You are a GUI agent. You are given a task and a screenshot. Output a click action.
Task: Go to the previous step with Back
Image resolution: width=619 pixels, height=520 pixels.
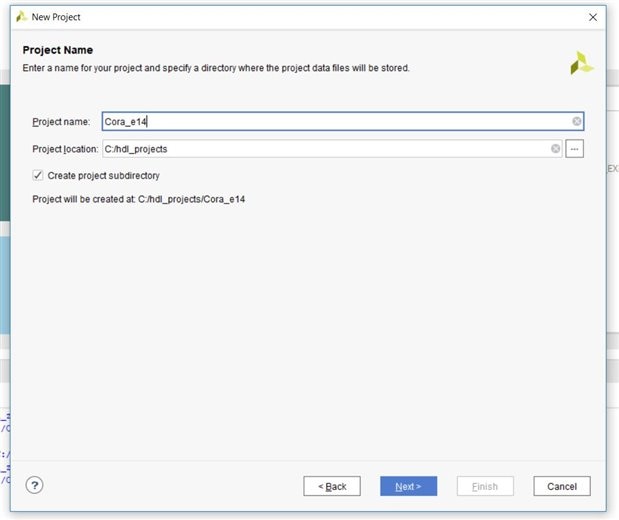(x=332, y=486)
